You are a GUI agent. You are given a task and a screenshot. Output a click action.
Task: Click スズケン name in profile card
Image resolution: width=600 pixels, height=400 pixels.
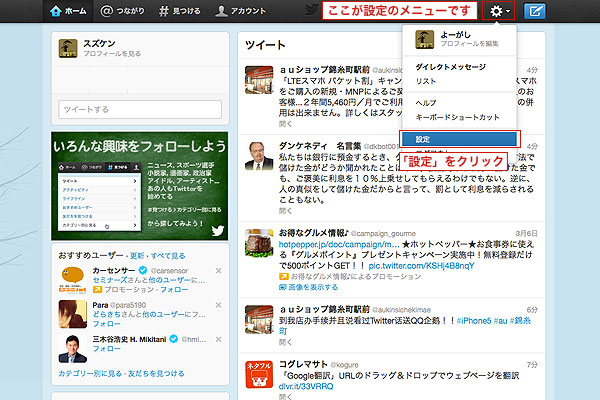pyautogui.click(x=99, y=44)
